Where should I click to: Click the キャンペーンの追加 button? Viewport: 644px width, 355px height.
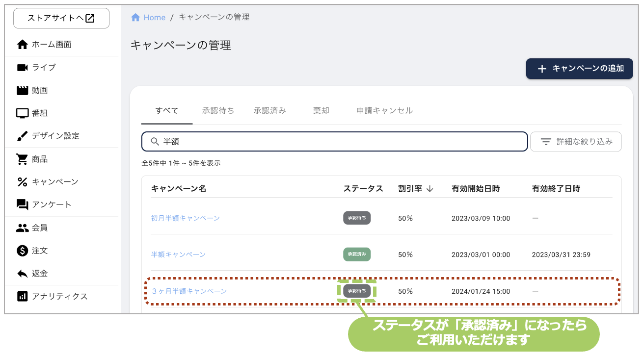[579, 69]
